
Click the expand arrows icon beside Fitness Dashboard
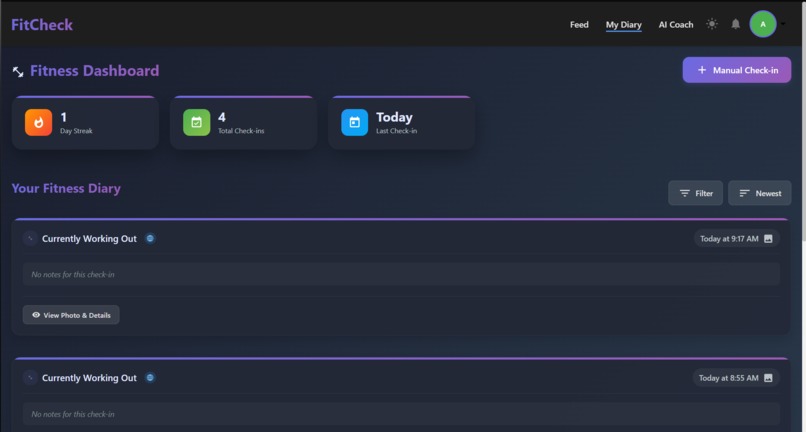[18, 71]
